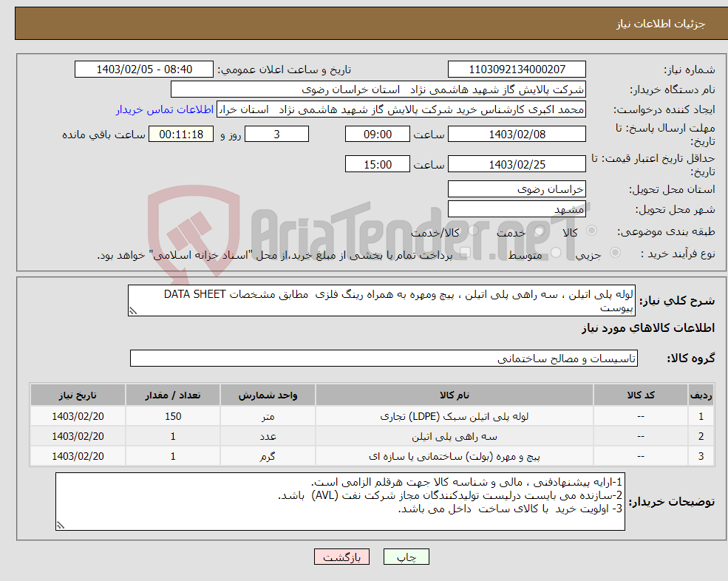
Task: Click the تعداد / مقدار column header
Action: (173, 395)
